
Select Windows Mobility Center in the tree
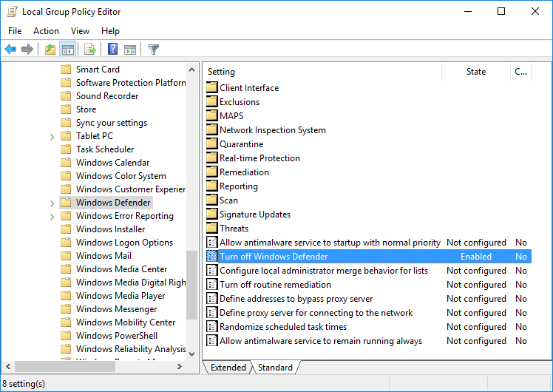(125, 322)
